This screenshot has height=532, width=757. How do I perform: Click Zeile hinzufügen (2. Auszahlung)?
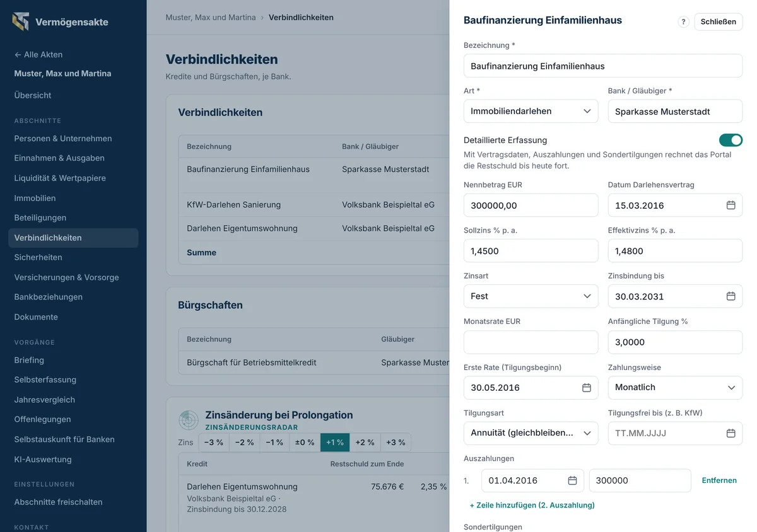click(532, 505)
